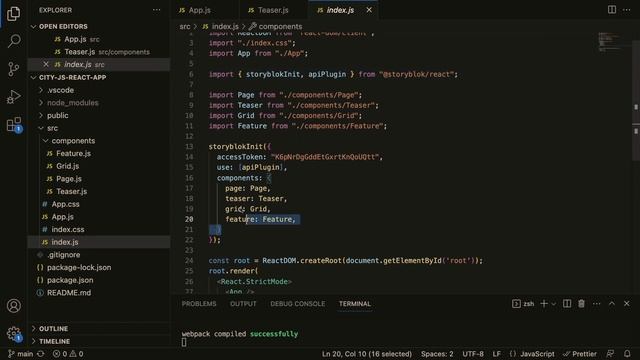Screen dimensions: 640x360
Task: Open editor more actions ellipsis
Action: [627, 9]
